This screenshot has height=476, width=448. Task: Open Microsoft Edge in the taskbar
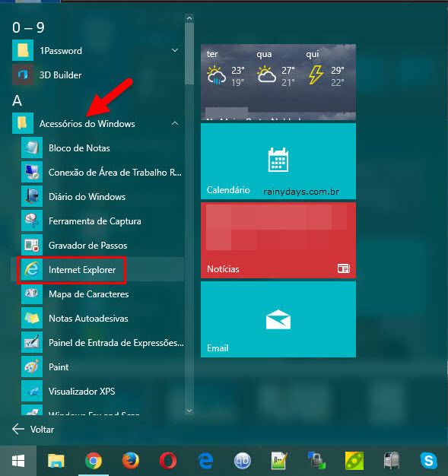tap(205, 461)
